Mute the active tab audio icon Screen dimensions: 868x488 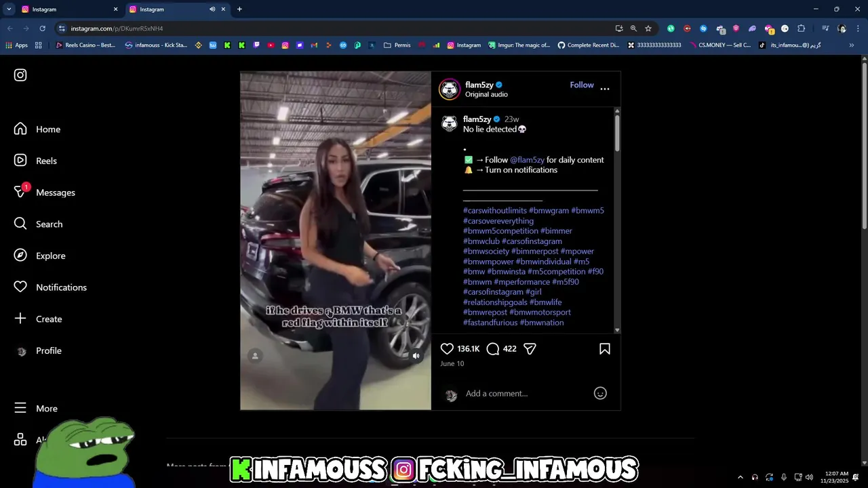tap(212, 9)
